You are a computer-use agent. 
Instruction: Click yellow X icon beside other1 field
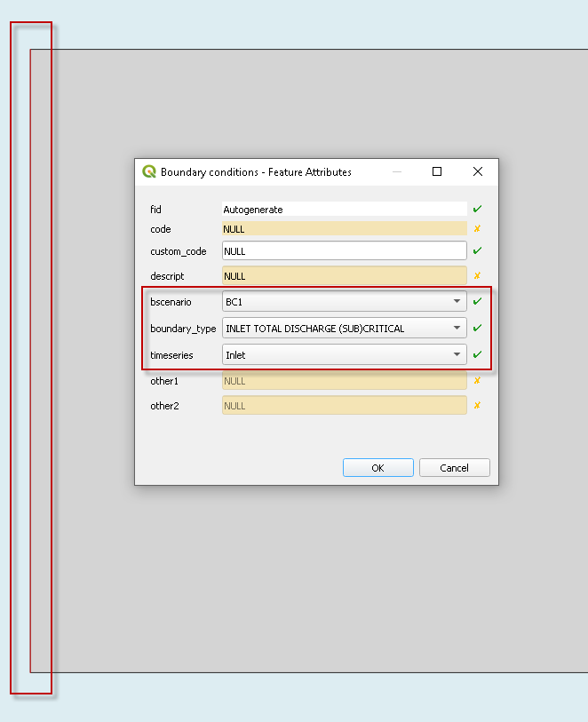point(477,381)
